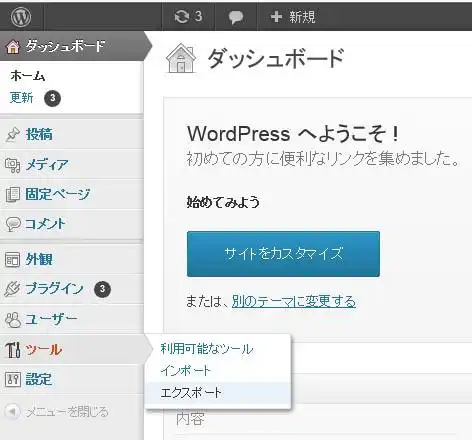This screenshot has height=440, width=472.
Task: Click the ダッシュボード sidebar heading
Action: pyautogui.click(x=66, y=46)
